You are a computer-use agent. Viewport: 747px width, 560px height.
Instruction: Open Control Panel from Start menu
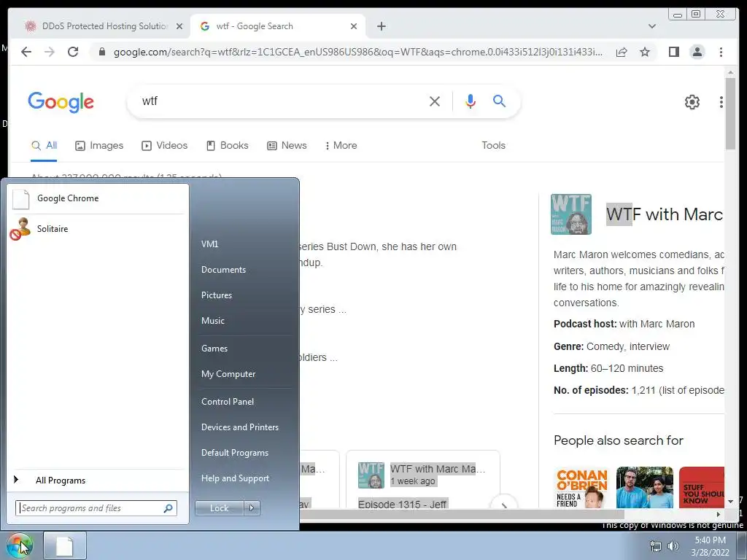(228, 402)
